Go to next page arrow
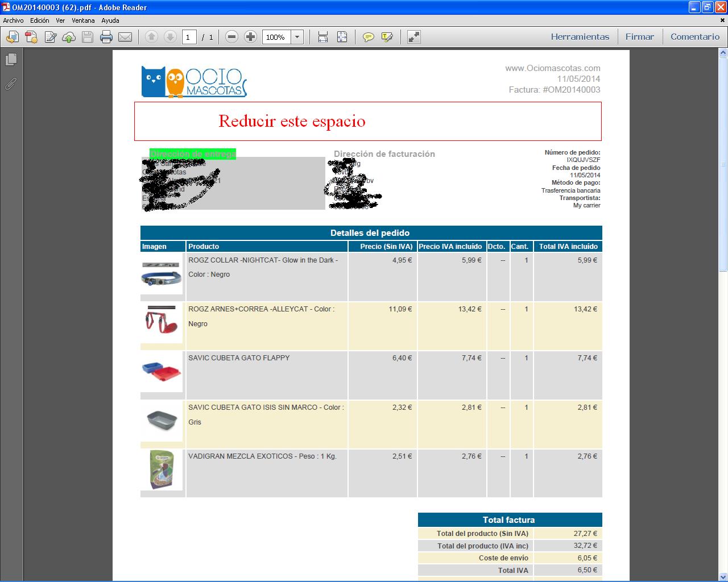 (170, 37)
